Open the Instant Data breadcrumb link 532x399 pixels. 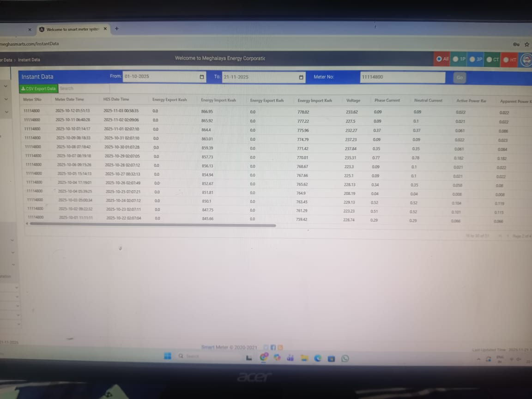pyautogui.click(x=29, y=60)
